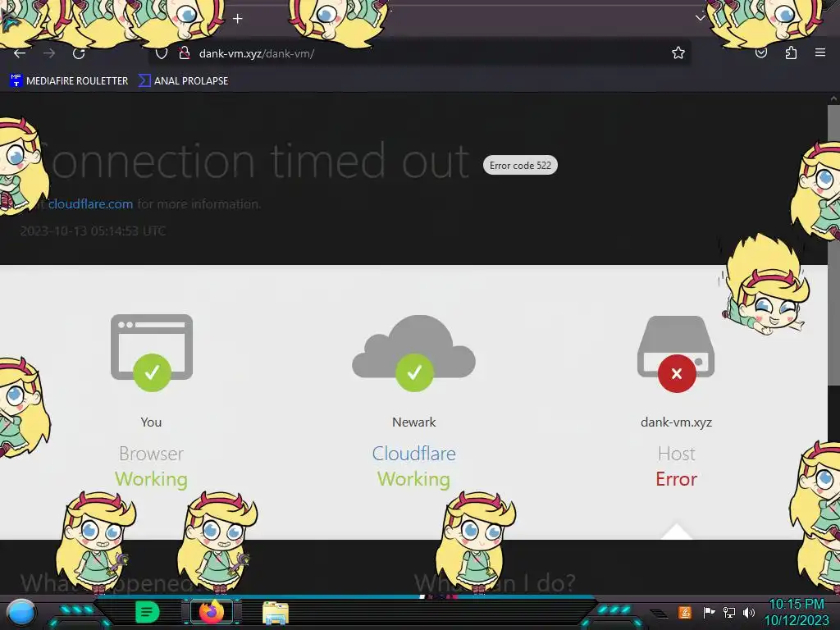Open the MEDIAFIRE ROULETTER bookmark

69,81
